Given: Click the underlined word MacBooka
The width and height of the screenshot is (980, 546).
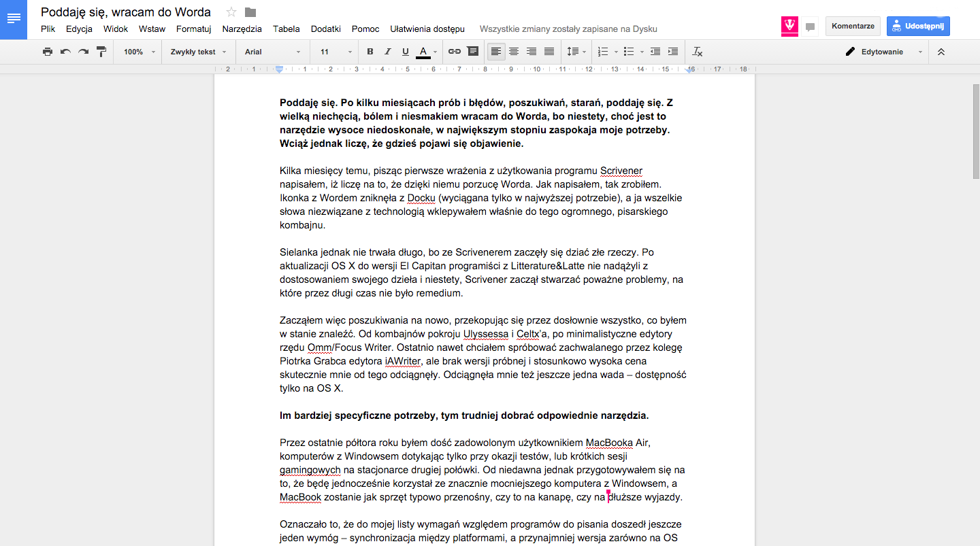Looking at the screenshot, I should tap(609, 443).
